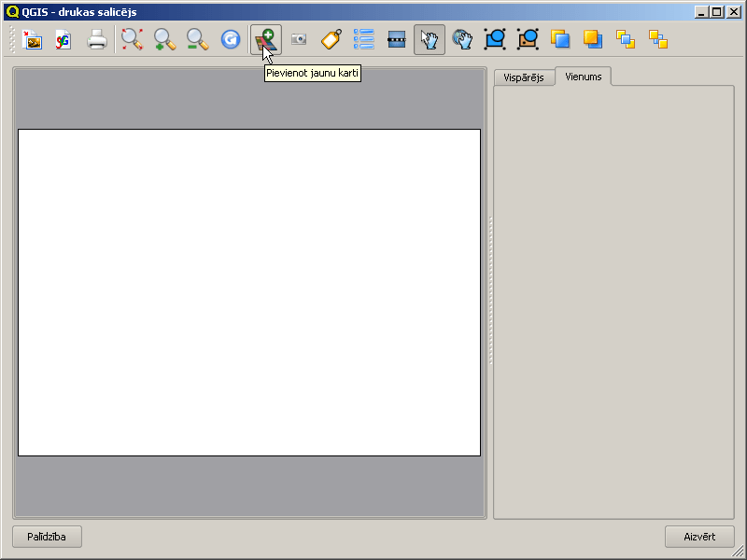This screenshot has height=560, width=747.
Task: Choose the move item content globe-hand tool
Action: coord(462,39)
